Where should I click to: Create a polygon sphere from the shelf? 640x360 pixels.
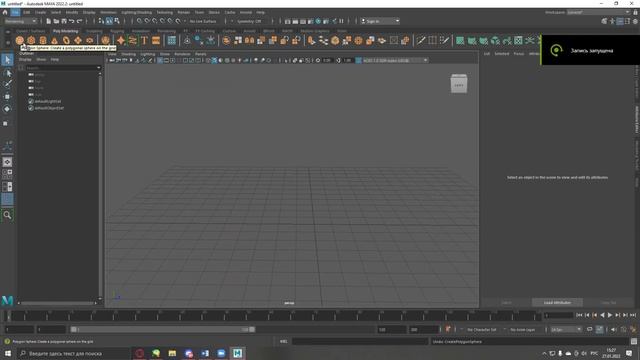(20, 40)
